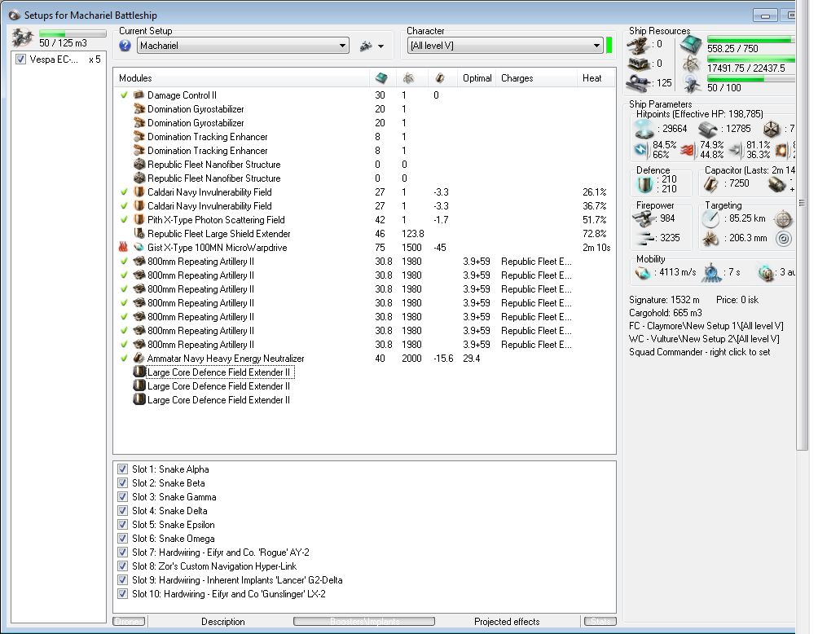840x634 pixels.
Task: Click the turret hardpoints icon in Ship Resources
Action: [639, 45]
